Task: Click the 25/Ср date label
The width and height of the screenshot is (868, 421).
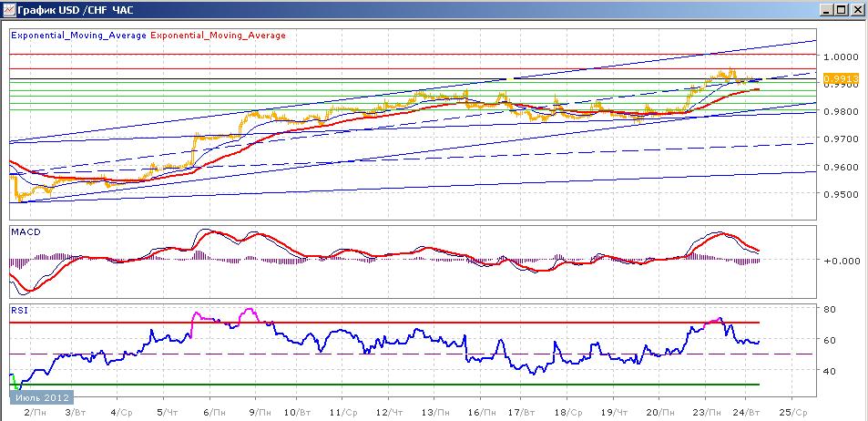Action: [x=791, y=413]
